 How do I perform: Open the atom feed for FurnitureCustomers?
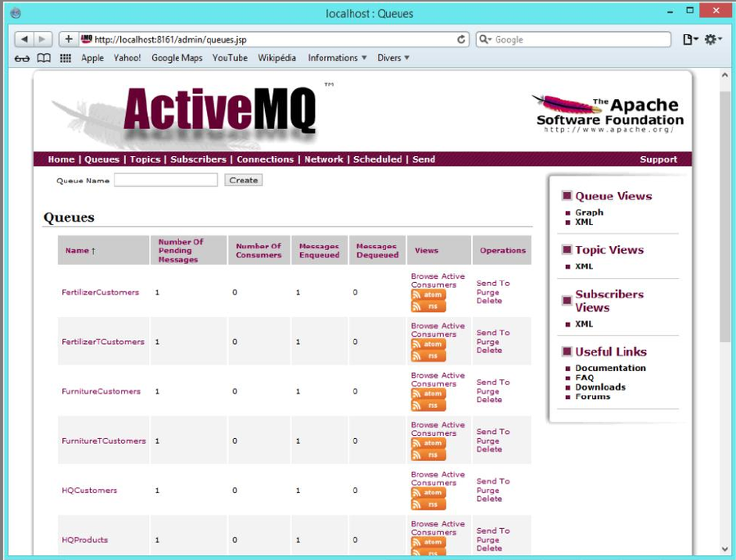428,394
